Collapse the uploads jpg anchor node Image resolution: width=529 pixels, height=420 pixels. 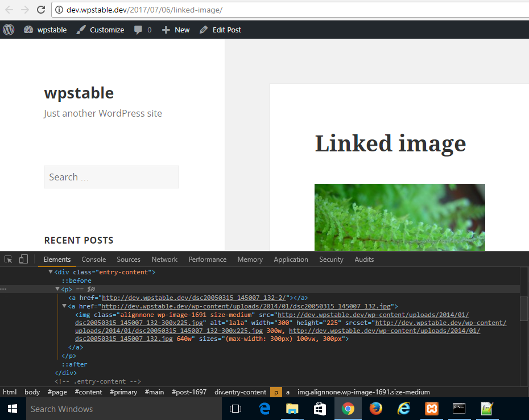[64, 306]
